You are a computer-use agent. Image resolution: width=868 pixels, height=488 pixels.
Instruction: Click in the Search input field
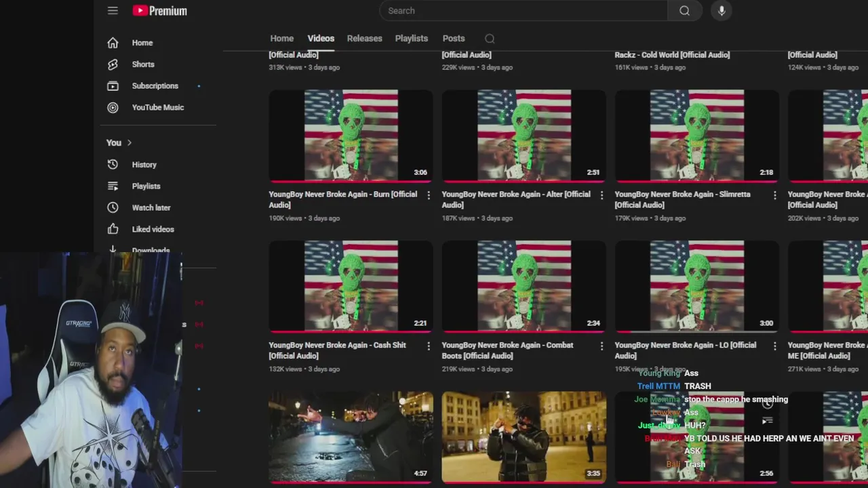[524, 11]
